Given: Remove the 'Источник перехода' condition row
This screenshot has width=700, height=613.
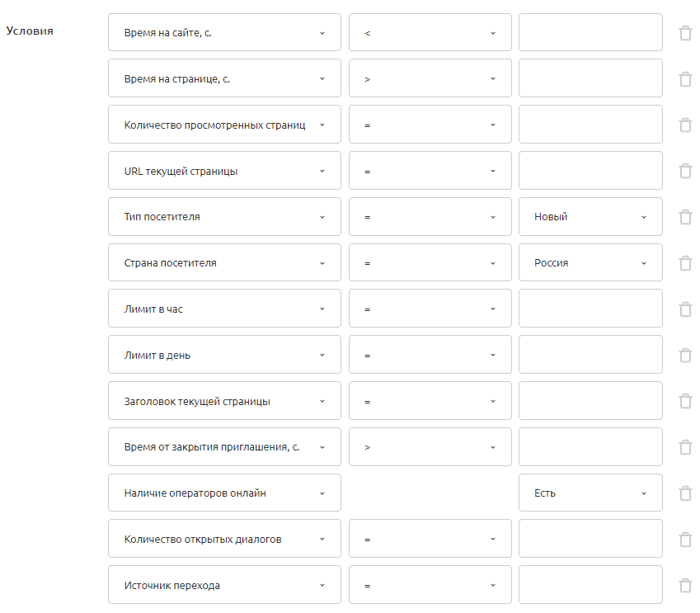Looking at the screenshot, I should pyautogui.click(x=684, y=585).
